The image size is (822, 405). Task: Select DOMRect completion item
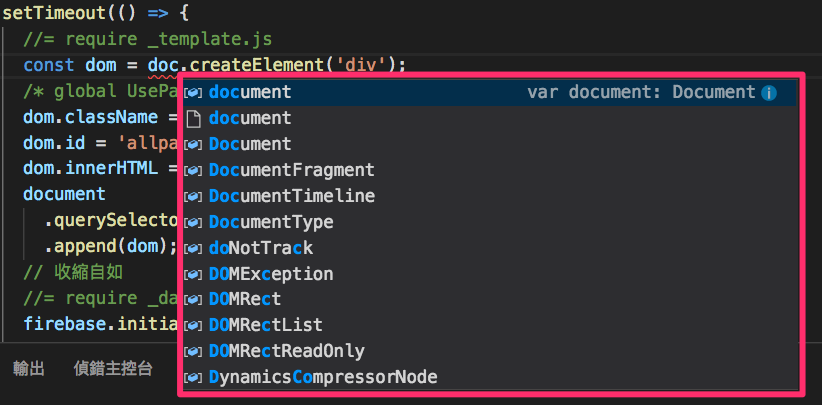click(x=489, y=300)
